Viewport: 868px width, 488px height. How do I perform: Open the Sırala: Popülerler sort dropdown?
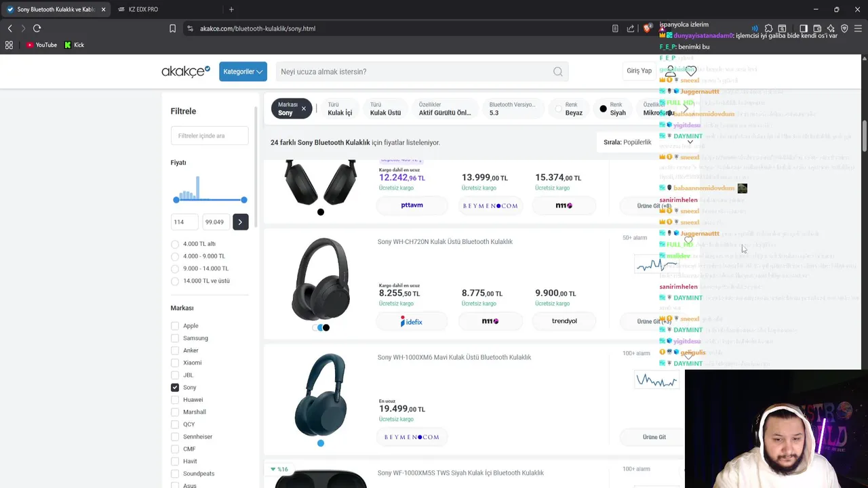coord(648,142)
